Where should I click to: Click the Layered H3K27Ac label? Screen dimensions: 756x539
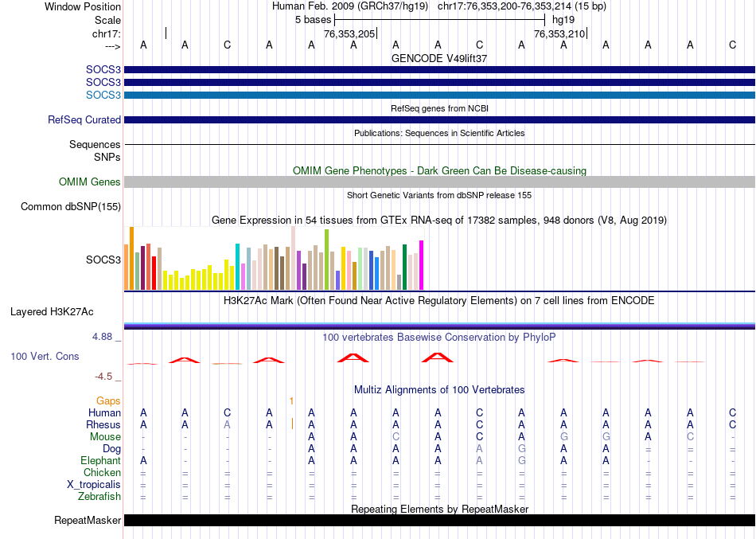[x=52, y=312]
